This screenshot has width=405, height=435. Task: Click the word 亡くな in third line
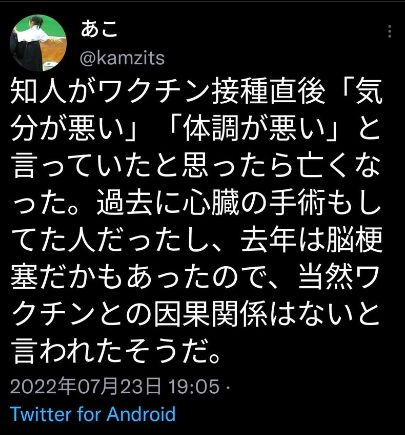point(339,165)
